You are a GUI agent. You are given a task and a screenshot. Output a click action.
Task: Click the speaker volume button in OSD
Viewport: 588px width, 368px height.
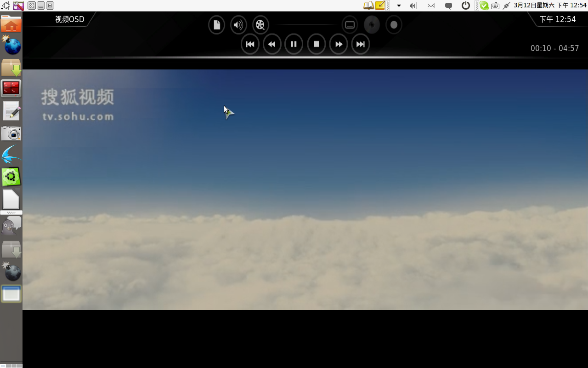tap(238, 25)
